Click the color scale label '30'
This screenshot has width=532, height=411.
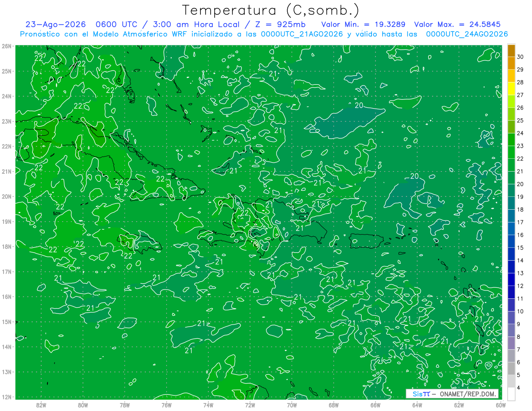(x=520, y=57)
